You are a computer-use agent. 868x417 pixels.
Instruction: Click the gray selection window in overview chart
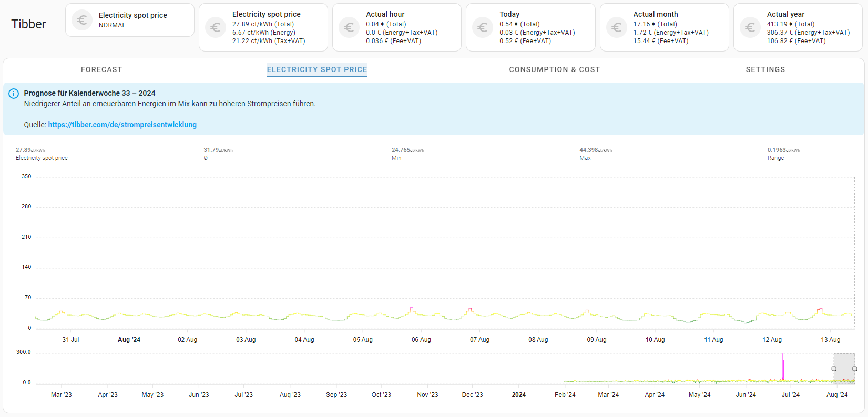pos(844,368)
